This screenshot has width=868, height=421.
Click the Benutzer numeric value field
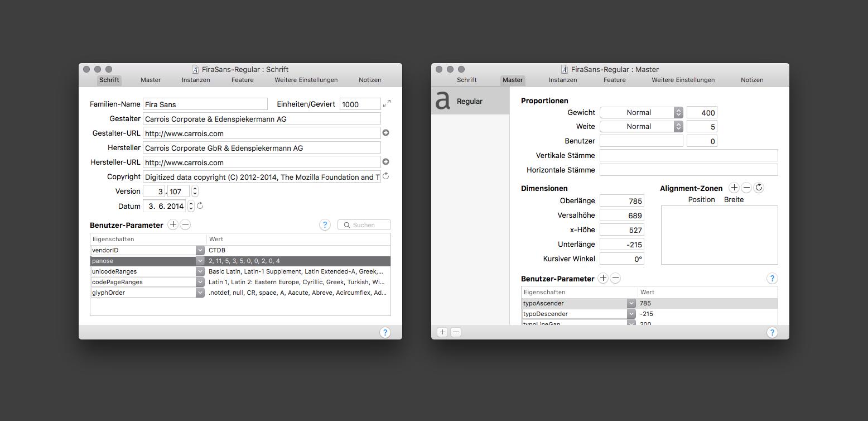pos(702,141)
